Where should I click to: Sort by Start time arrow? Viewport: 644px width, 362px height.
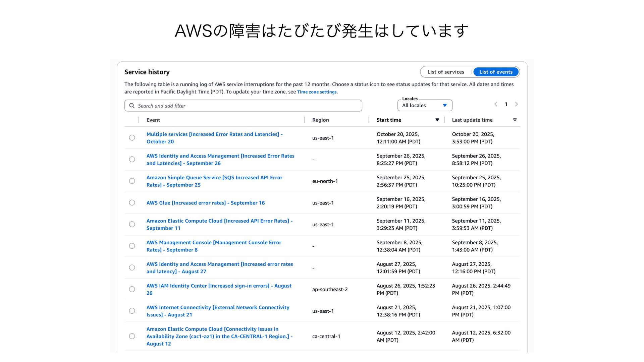437,120
